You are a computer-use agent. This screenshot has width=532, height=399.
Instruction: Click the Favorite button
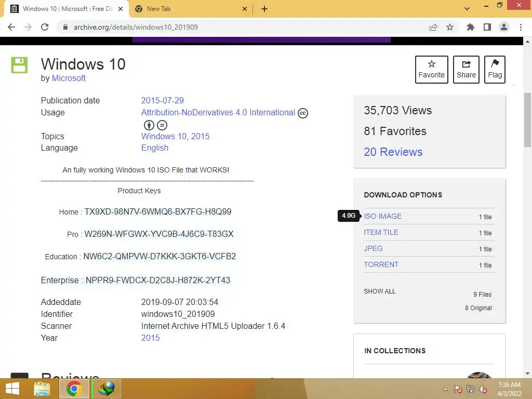(432, 70)
